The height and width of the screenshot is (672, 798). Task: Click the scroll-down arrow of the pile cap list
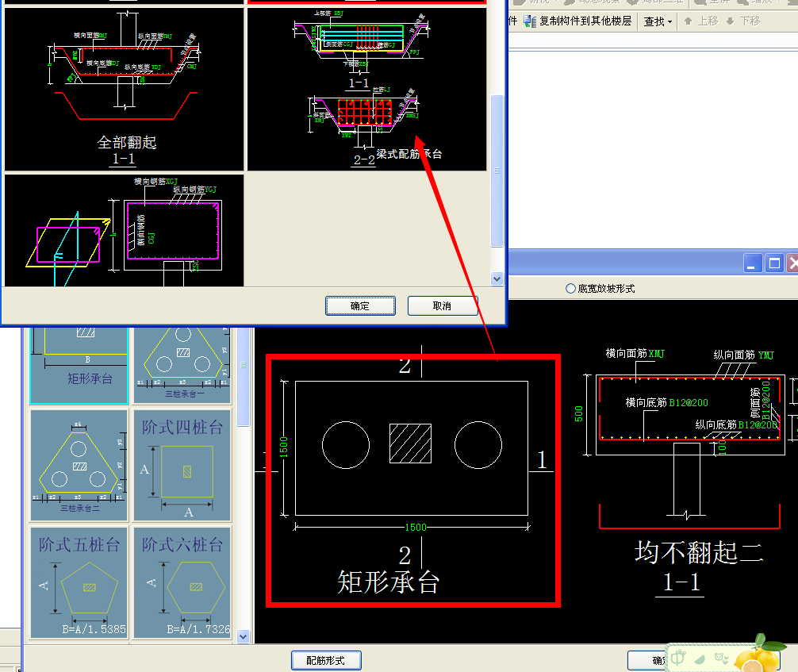(244, 636)
